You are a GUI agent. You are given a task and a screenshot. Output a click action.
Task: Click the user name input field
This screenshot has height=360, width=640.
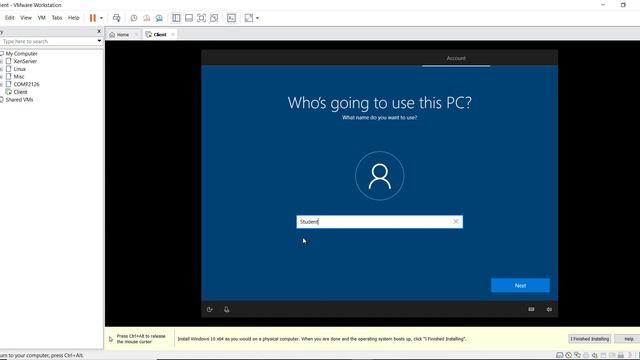pyautogui.click(x=380, y=222)
